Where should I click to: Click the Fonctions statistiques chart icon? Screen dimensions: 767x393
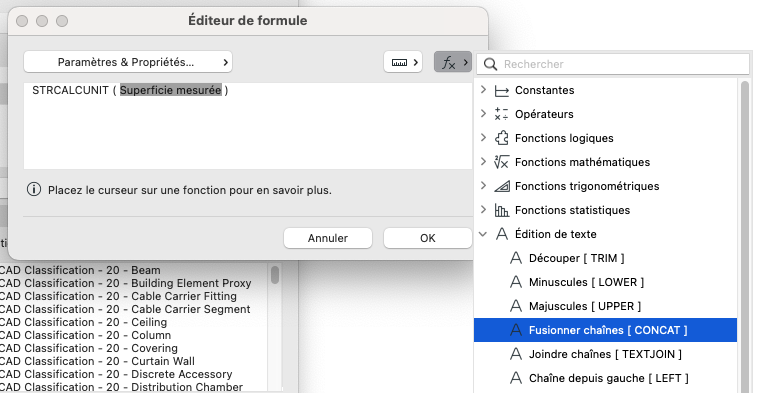(x=501, y=210)
